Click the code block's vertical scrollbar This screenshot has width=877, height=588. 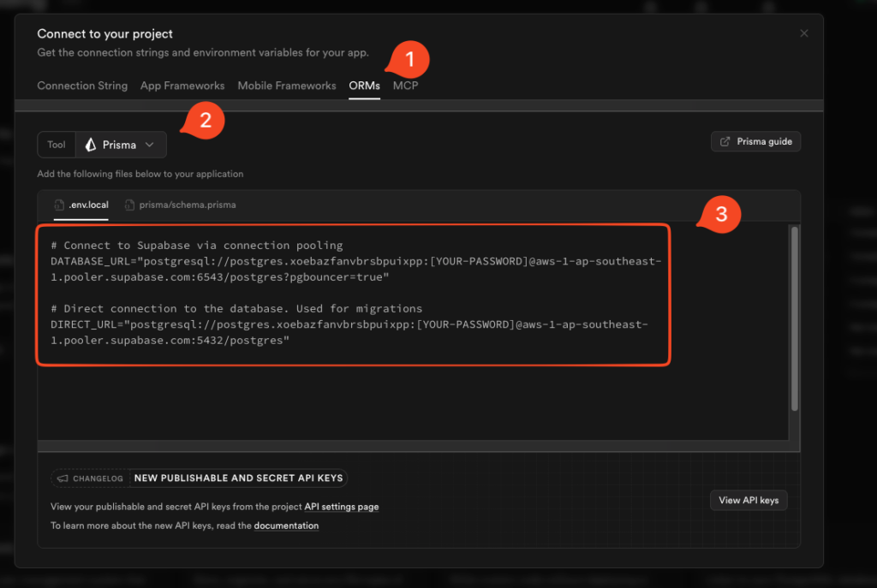click(794, 317)
